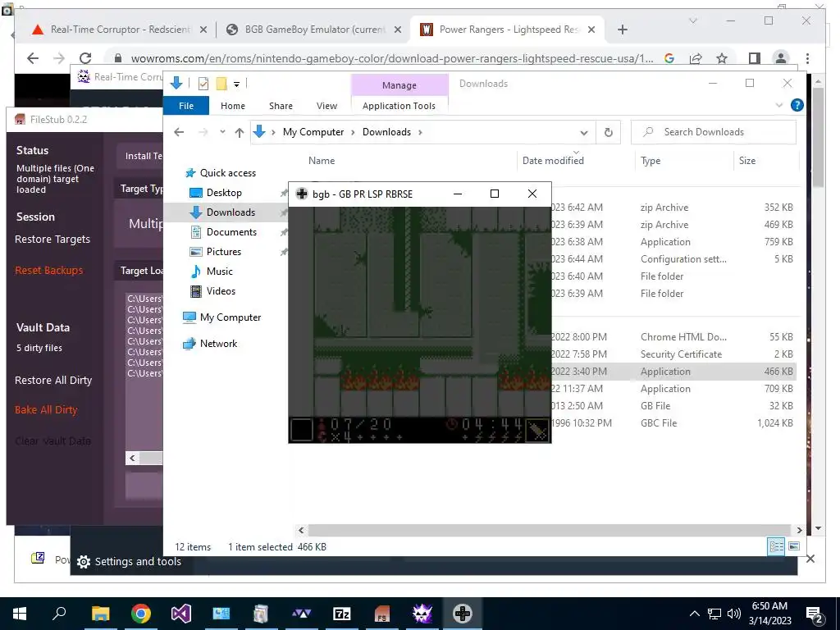Switch to Real-Time Corruptor - Redscientist tab
Image resolution: width=840 pixels, height=630 pixels.
pyautogui.click(x=119, y=30)
